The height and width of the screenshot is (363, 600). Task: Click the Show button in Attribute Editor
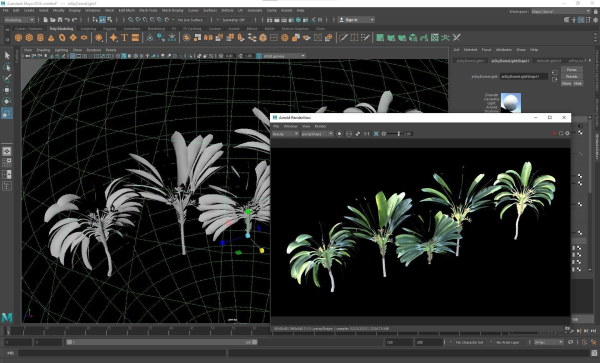click(x=566, y=83)
